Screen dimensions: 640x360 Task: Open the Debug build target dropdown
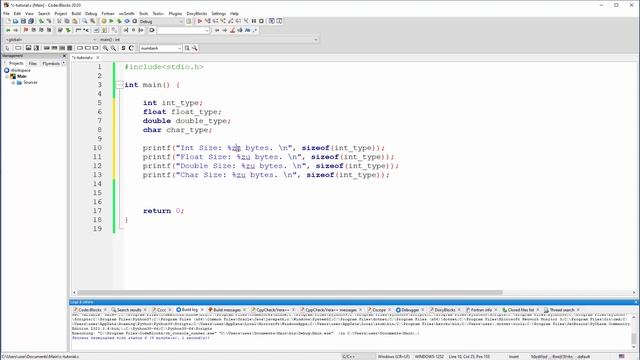161,21
